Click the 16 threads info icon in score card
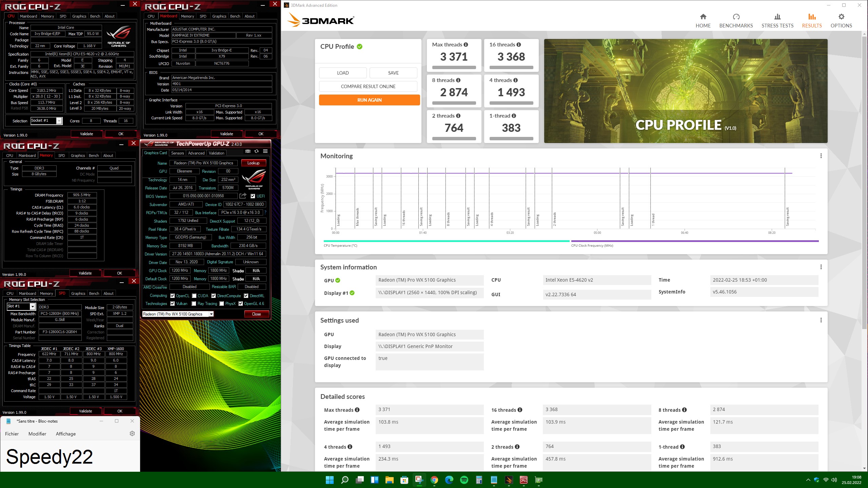Viewport: 868px width, 488px height. 519,45
